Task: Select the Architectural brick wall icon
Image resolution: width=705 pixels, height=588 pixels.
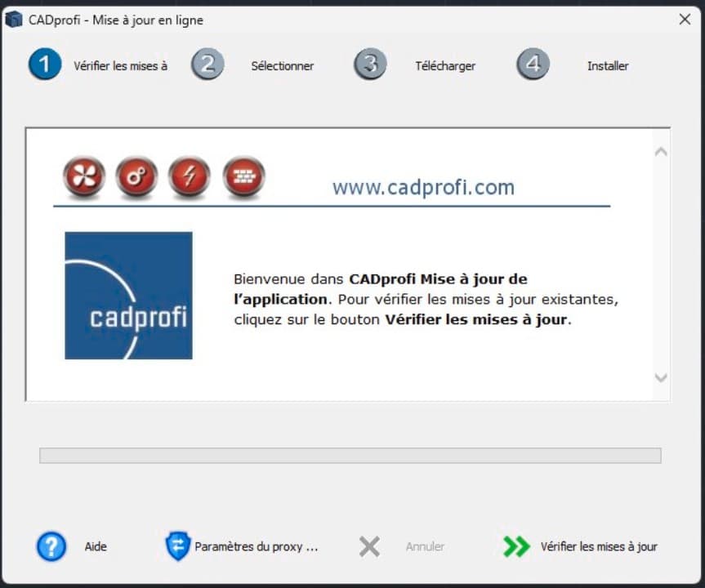Action: [243, 176]
